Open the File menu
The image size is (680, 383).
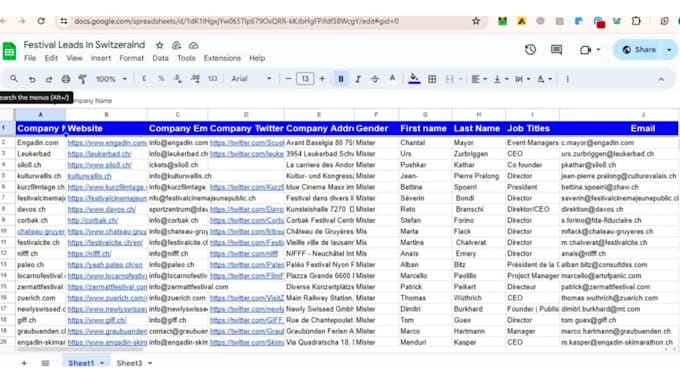(30, 58)
